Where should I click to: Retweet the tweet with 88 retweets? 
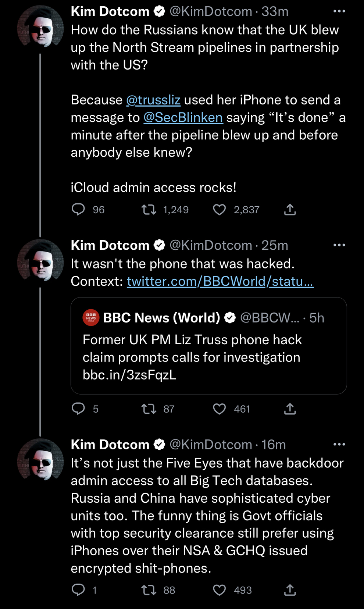click(x=149, y=590)
